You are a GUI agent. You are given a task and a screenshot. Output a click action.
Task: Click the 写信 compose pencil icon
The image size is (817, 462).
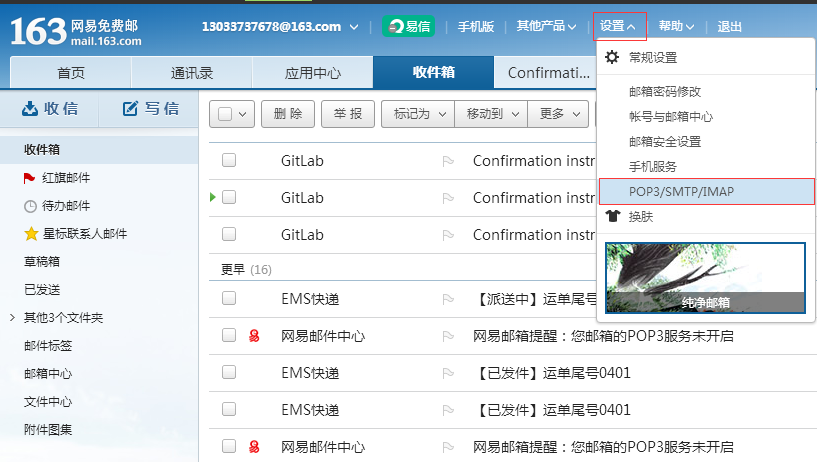pos(130,108)
